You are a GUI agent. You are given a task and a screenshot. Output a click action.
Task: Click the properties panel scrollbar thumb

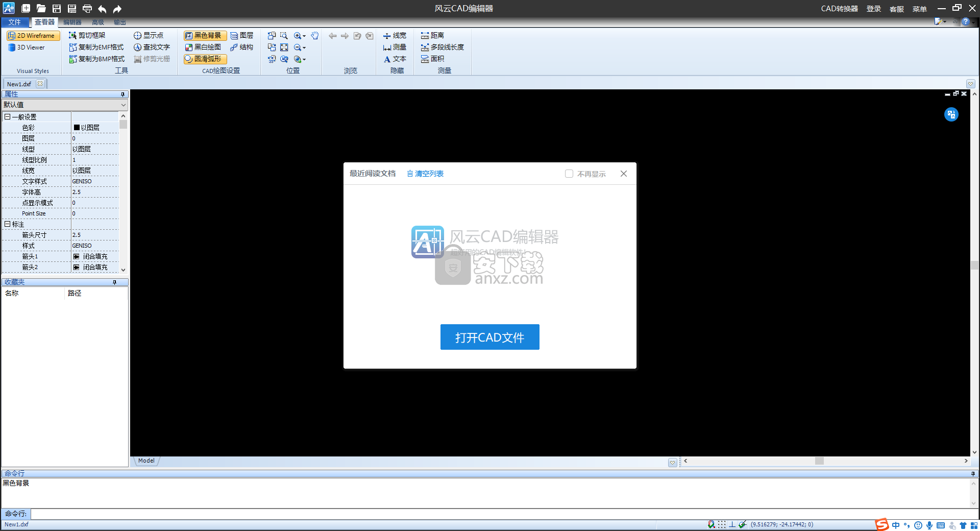click(x=123, y=124)
